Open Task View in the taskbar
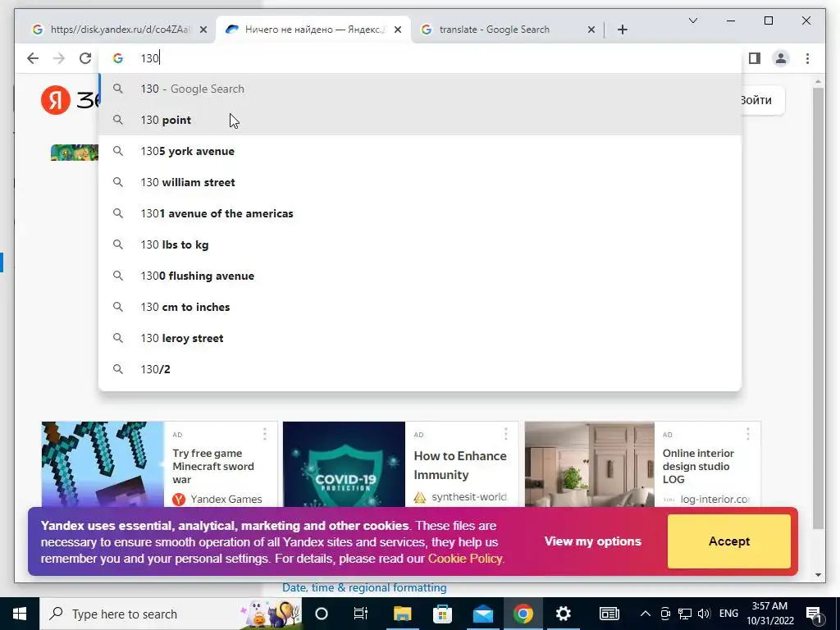The height and width of the screenshot is (630, 840). (x=361, y=614)
